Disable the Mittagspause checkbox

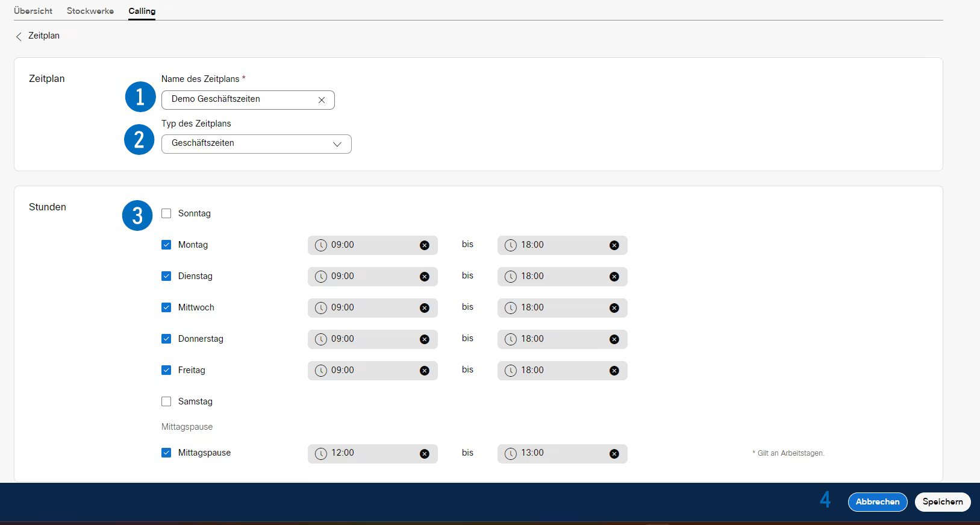point(166,453)
